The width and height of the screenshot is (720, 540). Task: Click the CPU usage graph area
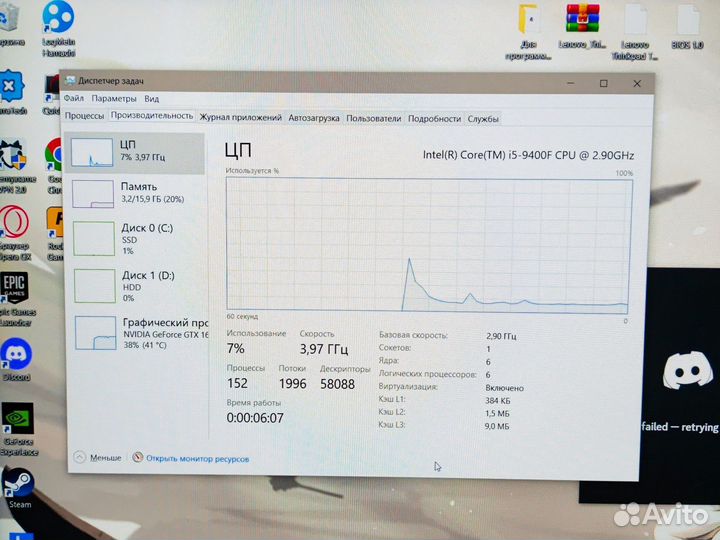[x=429, y=245]
